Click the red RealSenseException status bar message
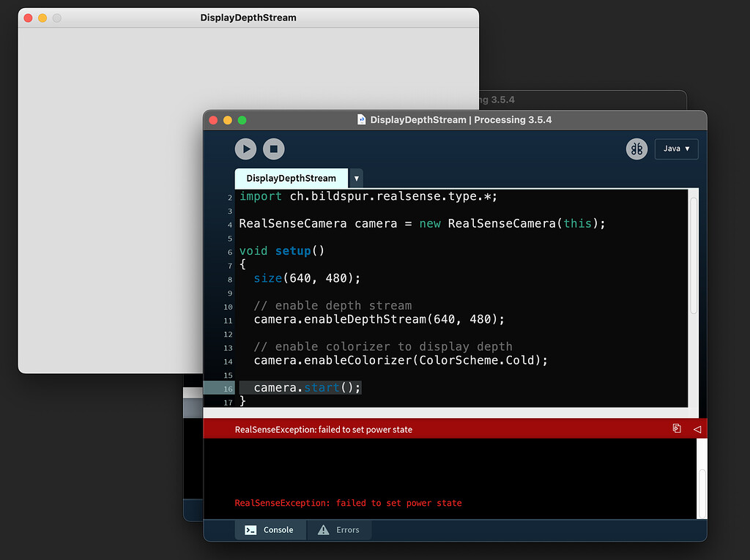The width and height of the screenshot is (750, 560). (323, 430)
